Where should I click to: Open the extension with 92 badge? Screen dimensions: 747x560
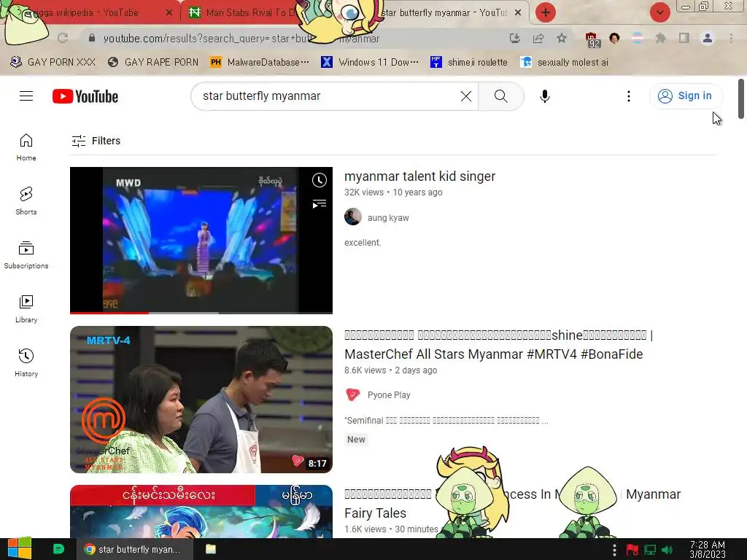pyautogui.click(x=592, y=39)
